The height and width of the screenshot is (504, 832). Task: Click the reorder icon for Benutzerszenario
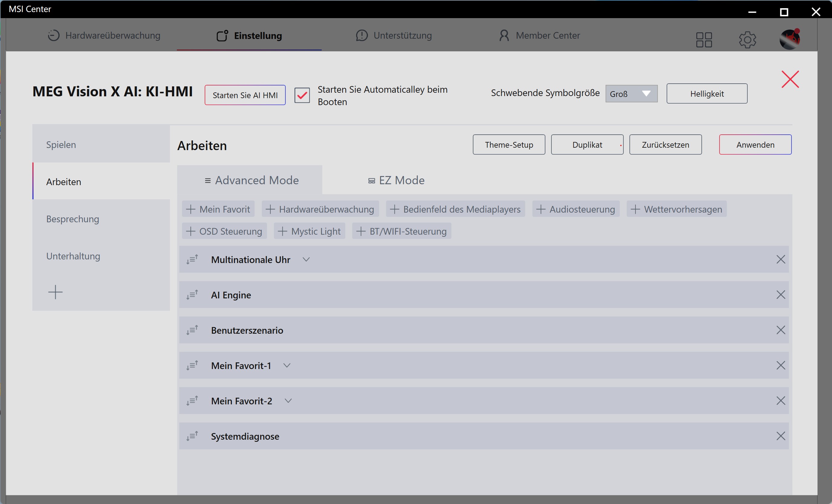click(192, 330)
